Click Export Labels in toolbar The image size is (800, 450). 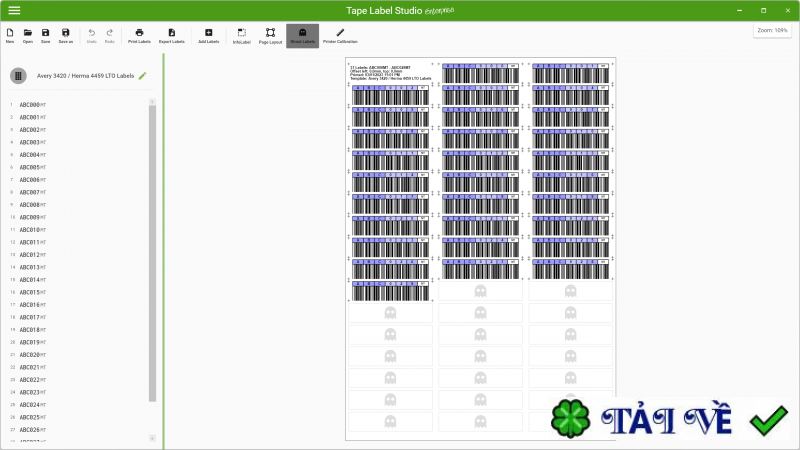[x=172, y=35]
